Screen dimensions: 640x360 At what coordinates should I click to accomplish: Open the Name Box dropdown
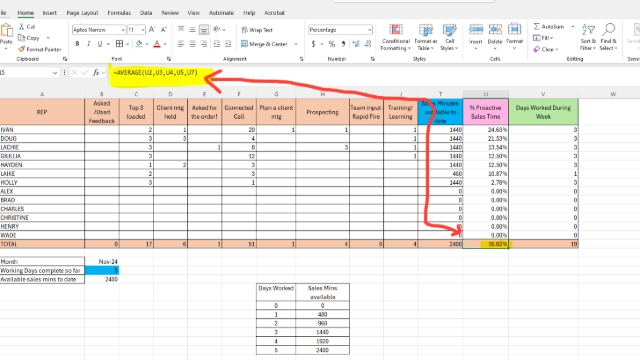click(x=55, y=73)
